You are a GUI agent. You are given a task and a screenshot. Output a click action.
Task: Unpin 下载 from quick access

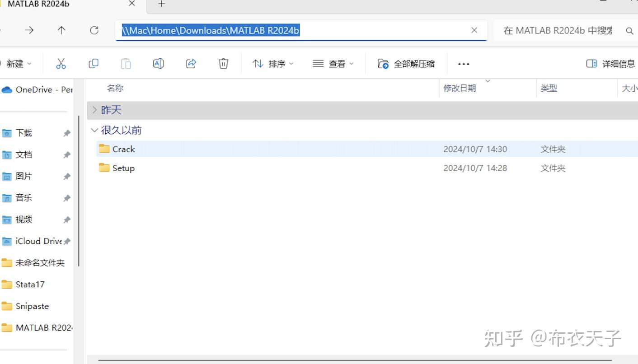point(67,133)
